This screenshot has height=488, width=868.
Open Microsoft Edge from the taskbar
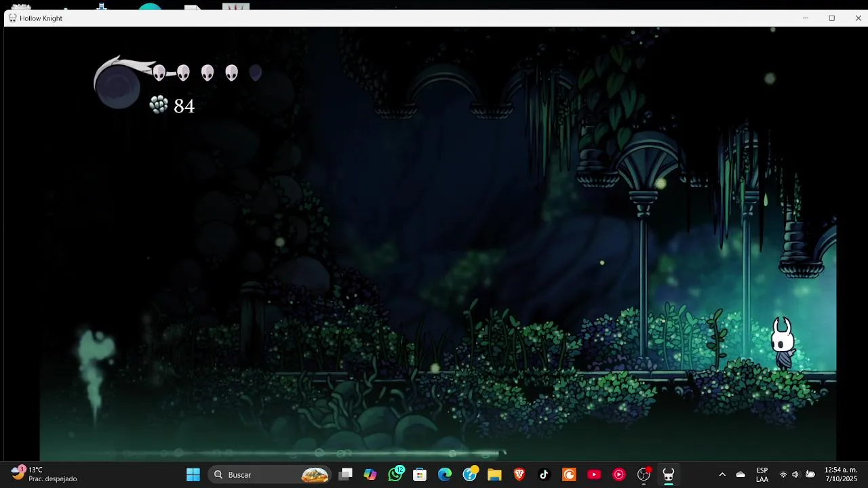pyautogui.click(x=445, y=474)
